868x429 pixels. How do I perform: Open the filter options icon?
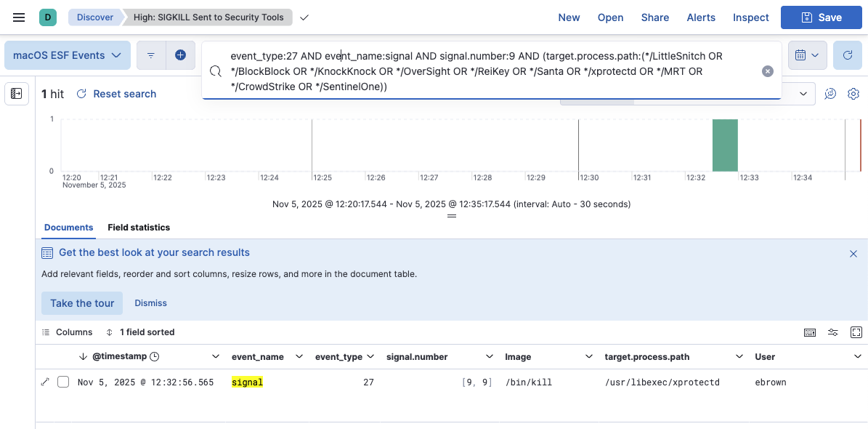(x=151, y=55)
